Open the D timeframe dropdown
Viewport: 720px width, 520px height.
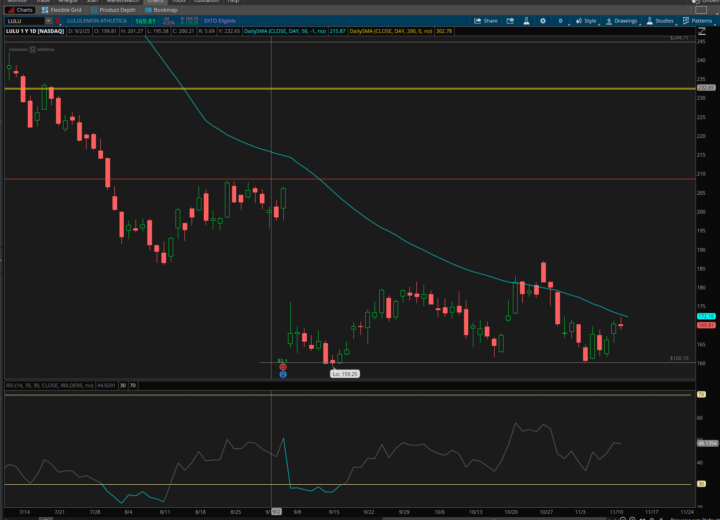[561, 21]
